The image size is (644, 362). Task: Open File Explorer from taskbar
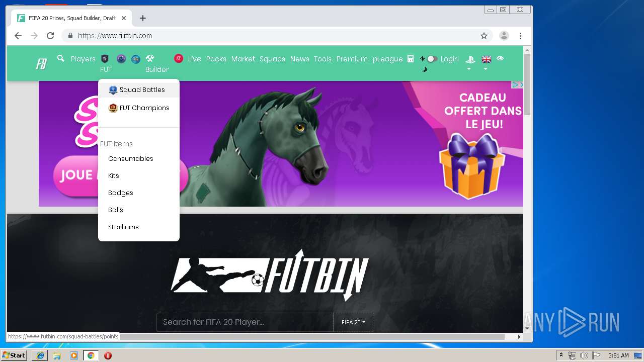[57, 355]
